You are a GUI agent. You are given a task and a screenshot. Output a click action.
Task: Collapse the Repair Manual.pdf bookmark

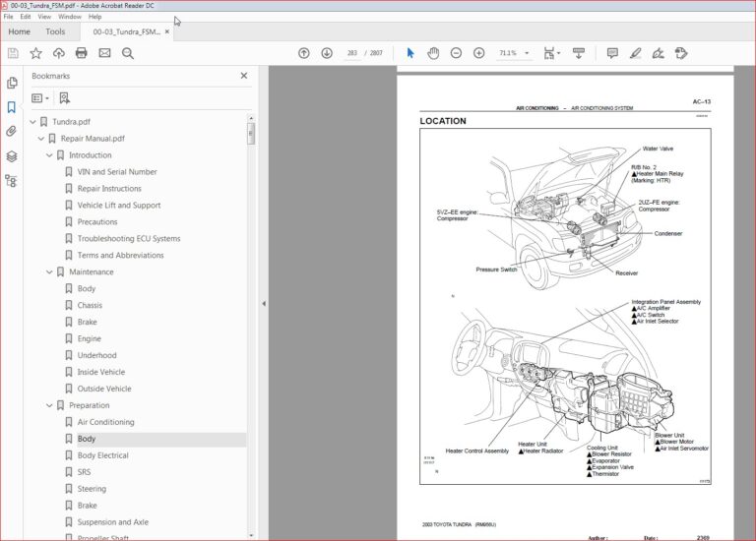[41, 139]
